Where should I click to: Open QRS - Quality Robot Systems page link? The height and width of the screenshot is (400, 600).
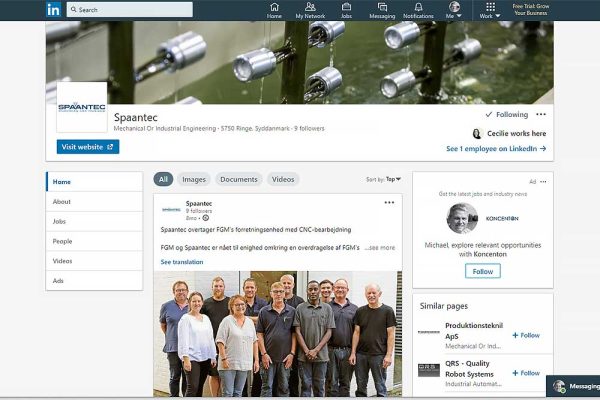470,369
